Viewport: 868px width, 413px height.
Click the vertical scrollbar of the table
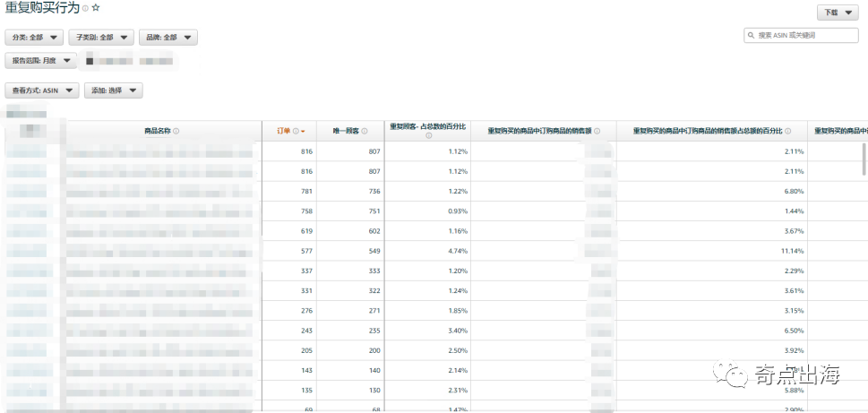pos(864,159)
